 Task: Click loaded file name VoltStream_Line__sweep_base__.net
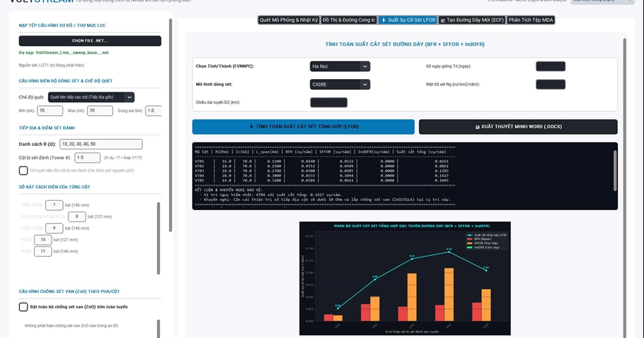pos(72,52)
